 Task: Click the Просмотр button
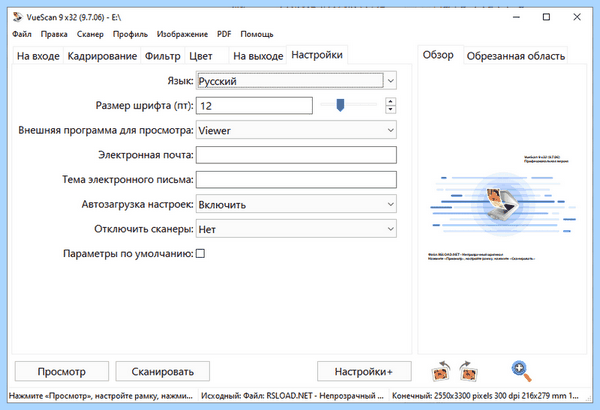coord(62,371)
